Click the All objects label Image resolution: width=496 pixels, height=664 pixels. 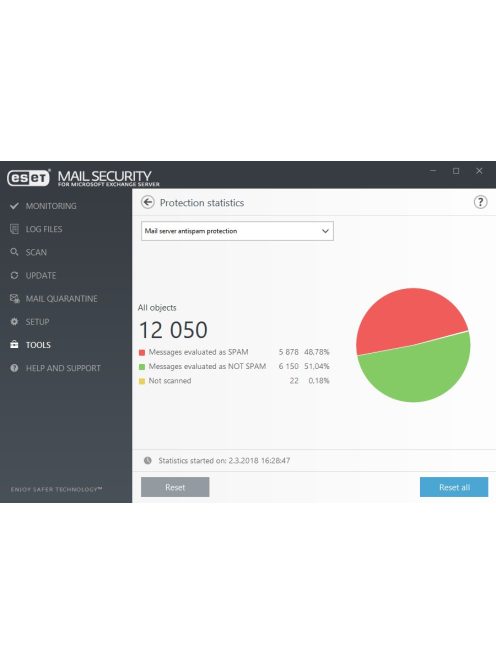point(157,308)
